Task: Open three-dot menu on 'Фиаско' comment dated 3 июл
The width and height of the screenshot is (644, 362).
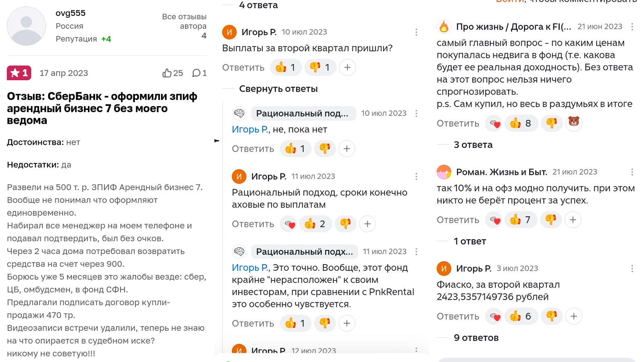Action: tap(632, 269)
